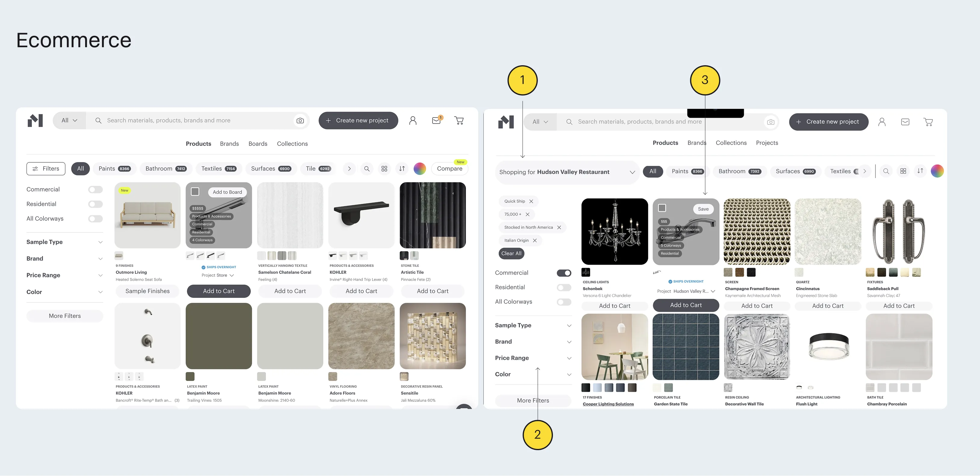Click sort arrows icon in left panel toolbar

(402, 168)
